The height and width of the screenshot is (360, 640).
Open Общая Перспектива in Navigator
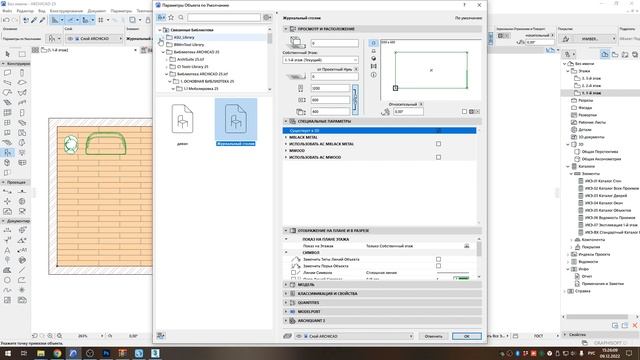tap(600, 152)
